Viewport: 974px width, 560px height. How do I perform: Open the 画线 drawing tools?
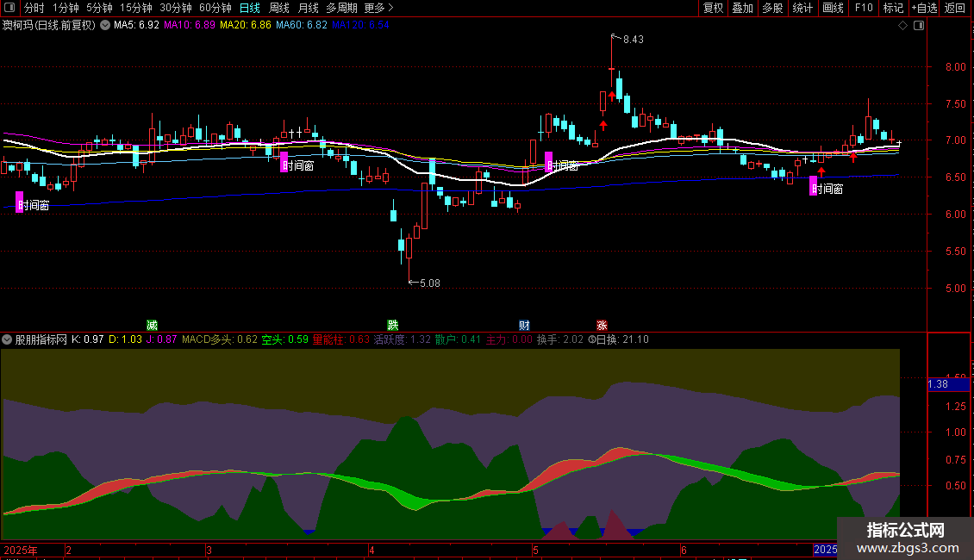pos(833,8)
